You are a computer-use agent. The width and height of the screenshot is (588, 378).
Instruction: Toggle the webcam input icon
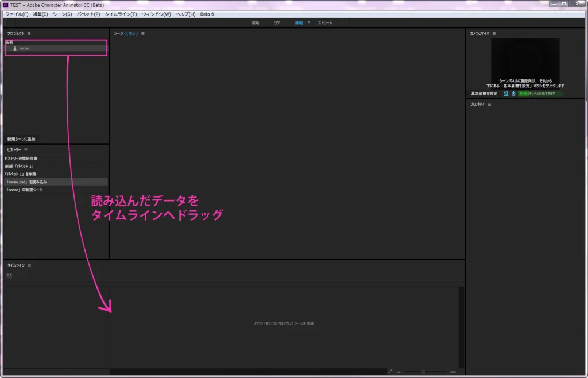(x=506, y=94)
